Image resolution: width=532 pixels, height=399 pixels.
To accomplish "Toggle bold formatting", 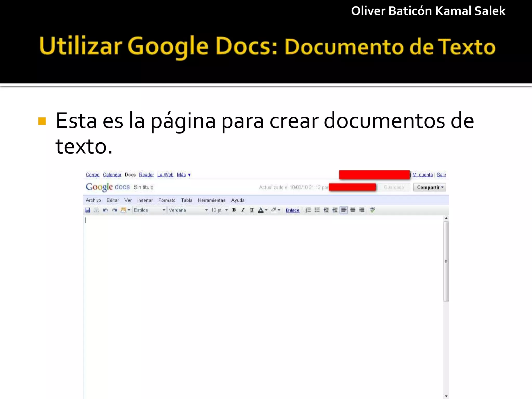I will 234,210.
